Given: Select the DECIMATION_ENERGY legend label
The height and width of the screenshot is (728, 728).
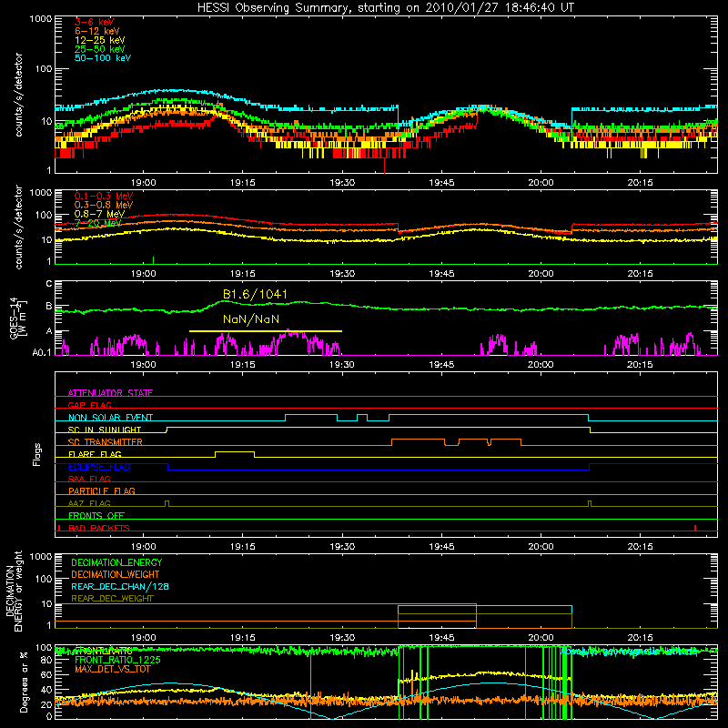Looking at the screenshot, I should pyautogui.click(x=116, y=562).
